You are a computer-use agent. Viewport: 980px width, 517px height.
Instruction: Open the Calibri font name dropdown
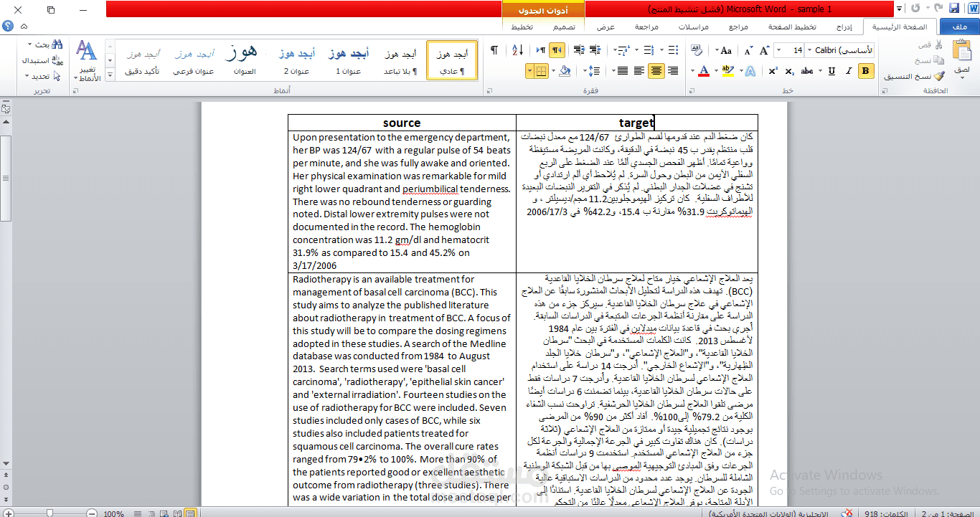click(809, 50)
